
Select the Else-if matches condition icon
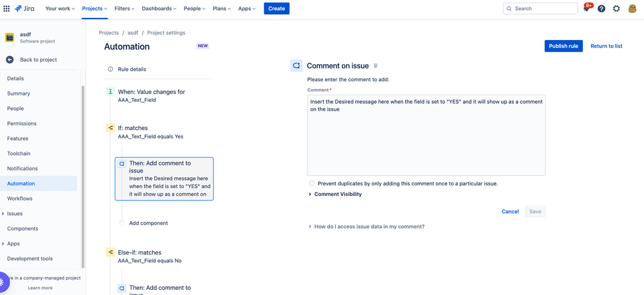(x=110, y=252)
